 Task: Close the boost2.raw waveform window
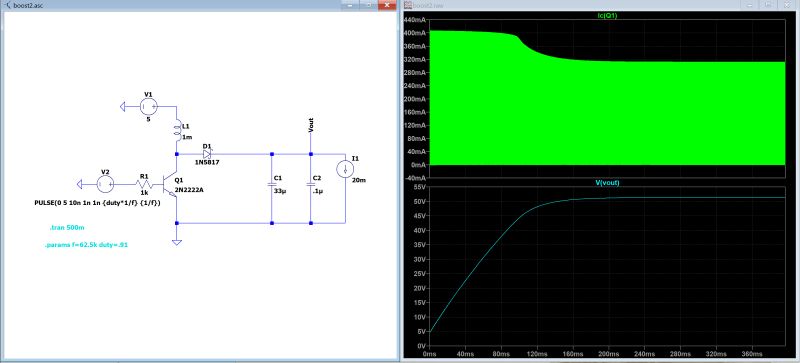tap(788, 5)
